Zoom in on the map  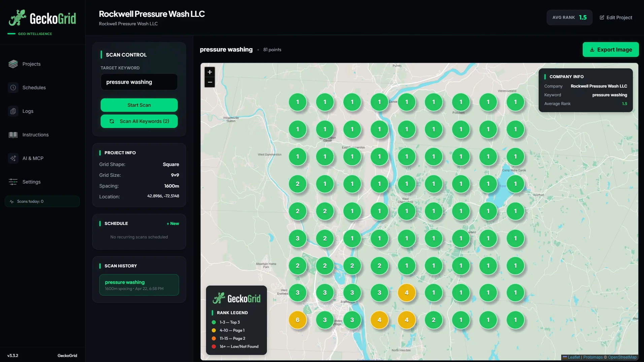click(x=210, y=72)
